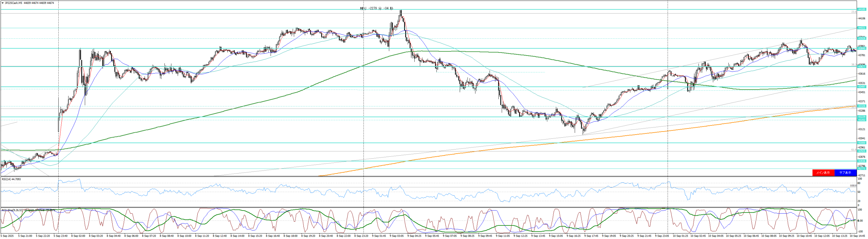Click the red メイン表示 button
868x239 pixels.
(823, 173)
